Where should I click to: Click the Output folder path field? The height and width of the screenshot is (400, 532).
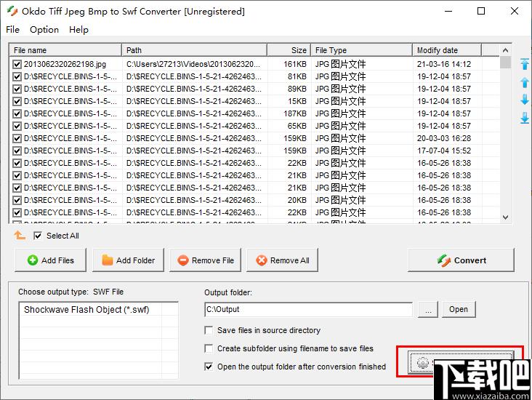[308, 309]
